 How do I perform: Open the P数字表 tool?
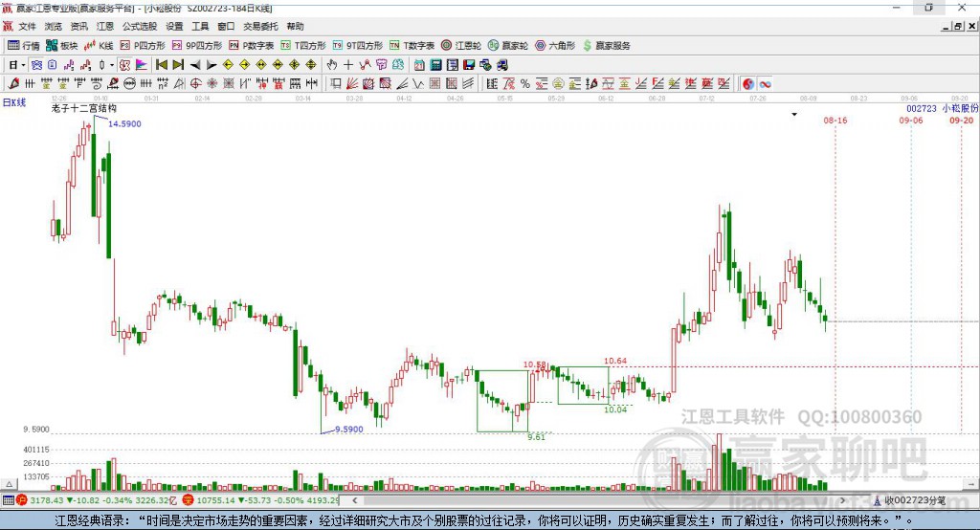coord(252,46)
